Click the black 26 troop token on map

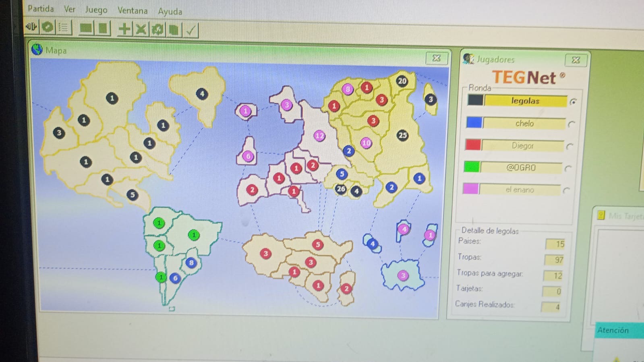341,189
